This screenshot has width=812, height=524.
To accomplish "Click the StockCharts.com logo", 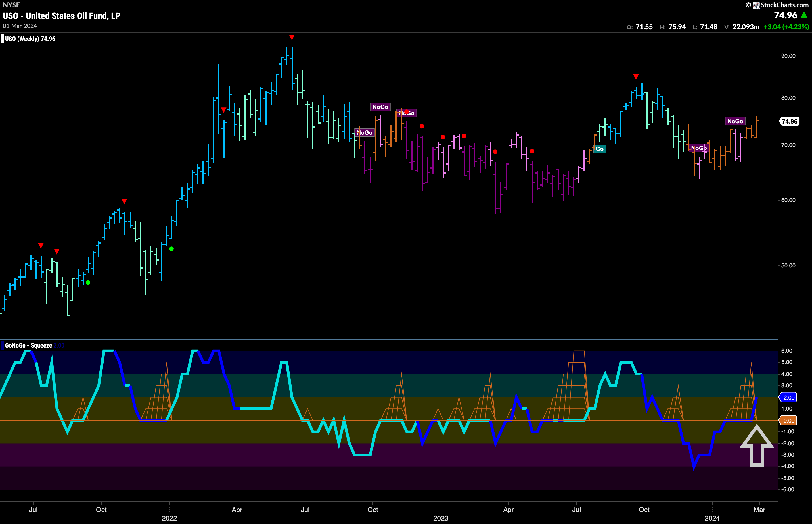I will [777, 5].
